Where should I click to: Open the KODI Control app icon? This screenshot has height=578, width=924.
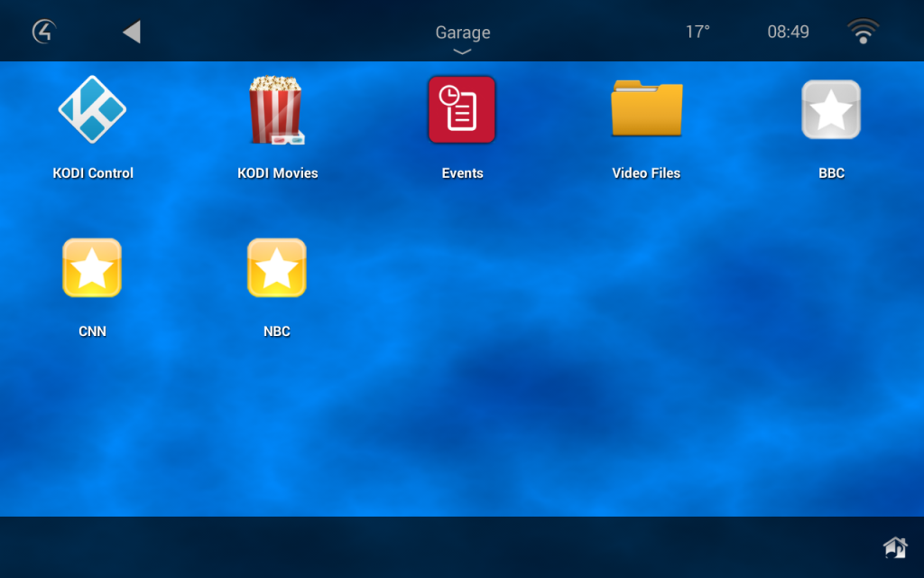pyautogui.click(x=93, y=109)
